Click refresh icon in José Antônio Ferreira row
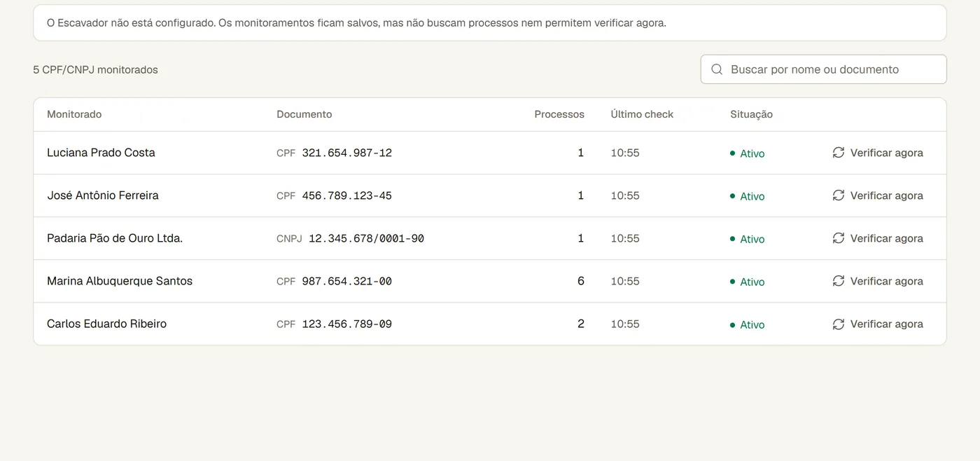Screen dimensions: 980x461 click(838, 195)
